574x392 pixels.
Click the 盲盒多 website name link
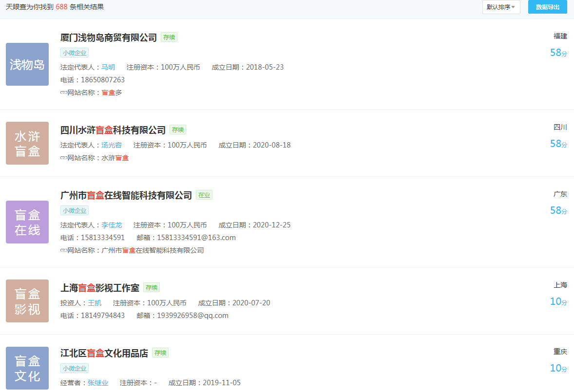point(110,92)
